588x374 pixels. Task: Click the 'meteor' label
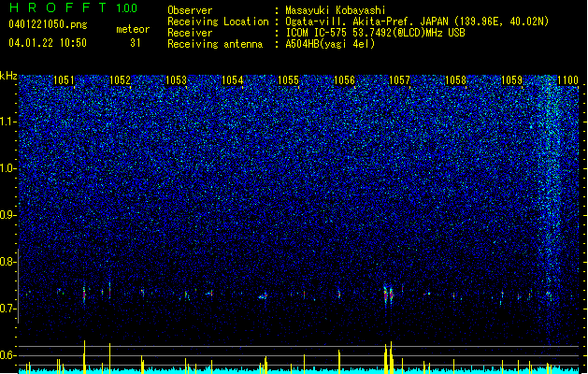(x=133, y=29)
